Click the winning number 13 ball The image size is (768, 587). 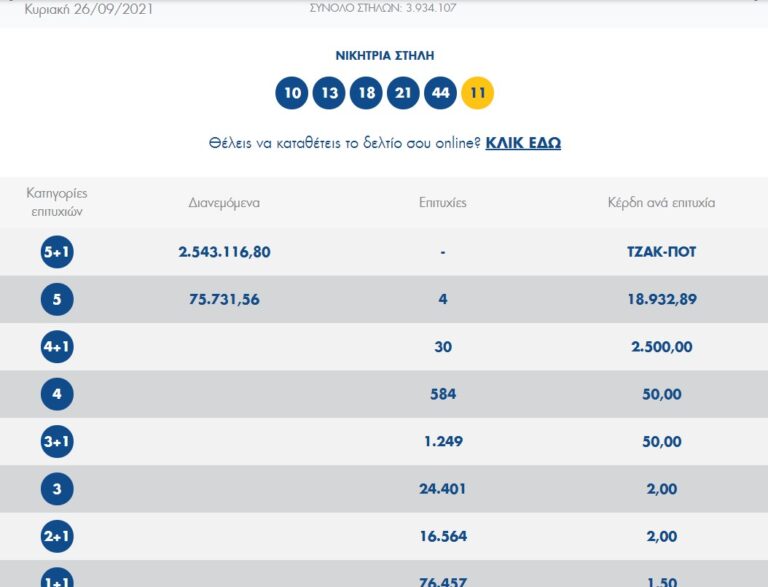pos(329,93)
